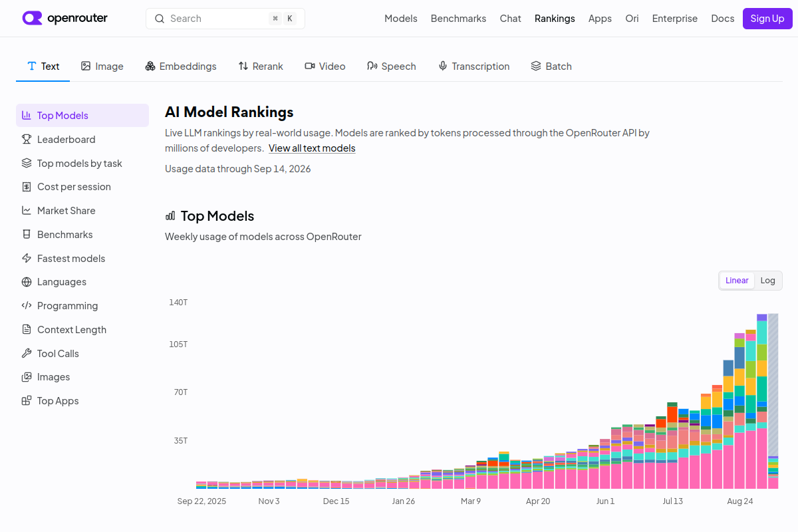Open Docs in top navigation
The width and height of the screenshot is (798, 532).
[x=722, y=19]
